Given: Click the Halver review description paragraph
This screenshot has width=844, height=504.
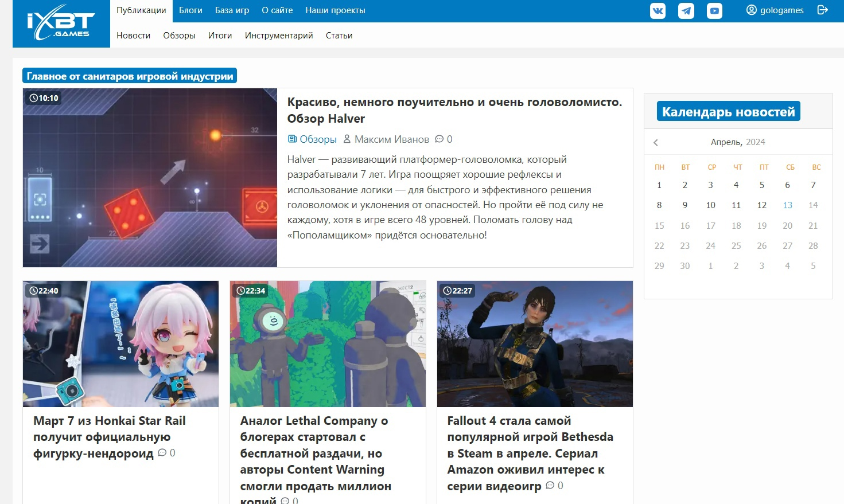Looking at the screenshot, I should coord(445,197).
